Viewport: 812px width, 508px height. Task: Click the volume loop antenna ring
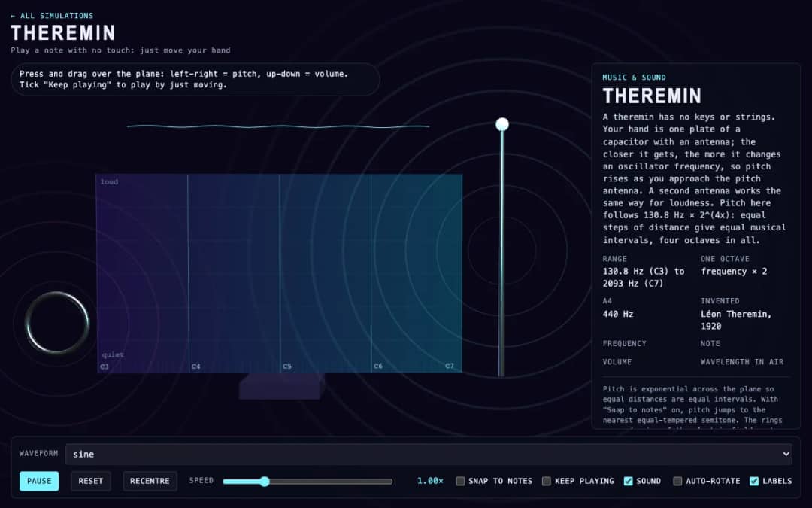tap(57, 322)
